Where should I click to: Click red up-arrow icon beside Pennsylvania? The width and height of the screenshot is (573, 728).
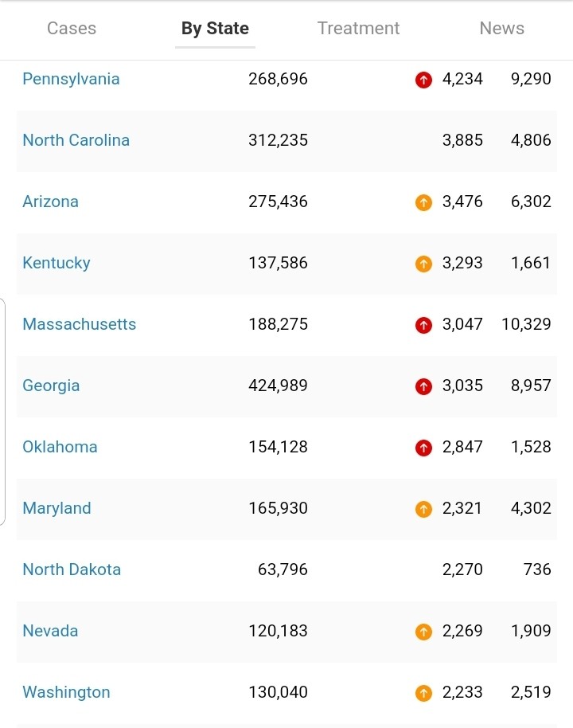click(x=423, y=80)
